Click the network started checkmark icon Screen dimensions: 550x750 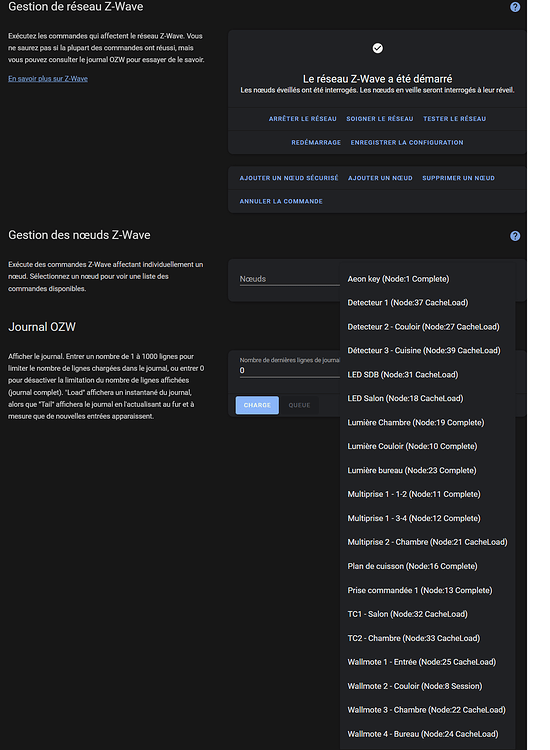[377, 48]
